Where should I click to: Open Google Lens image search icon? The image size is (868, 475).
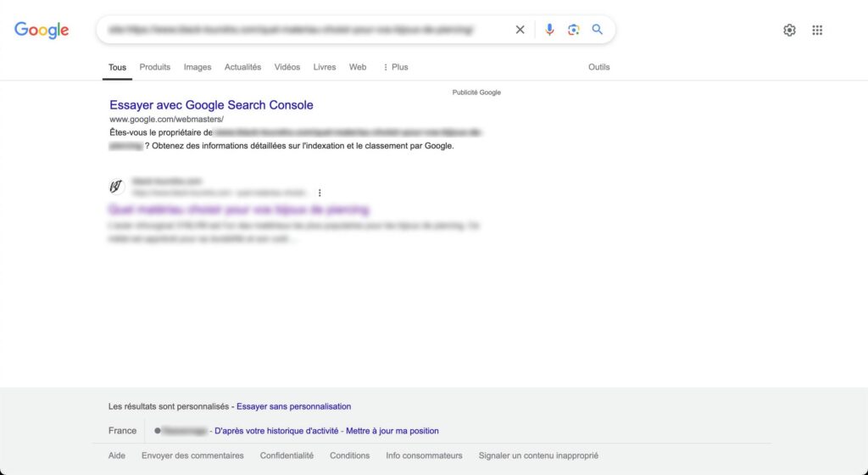tap(574, 30)
